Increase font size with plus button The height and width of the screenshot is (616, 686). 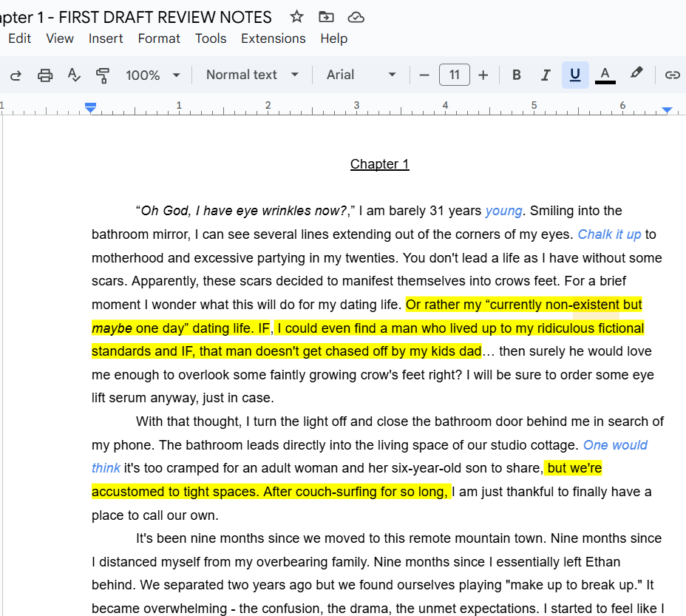coord(483,75)
